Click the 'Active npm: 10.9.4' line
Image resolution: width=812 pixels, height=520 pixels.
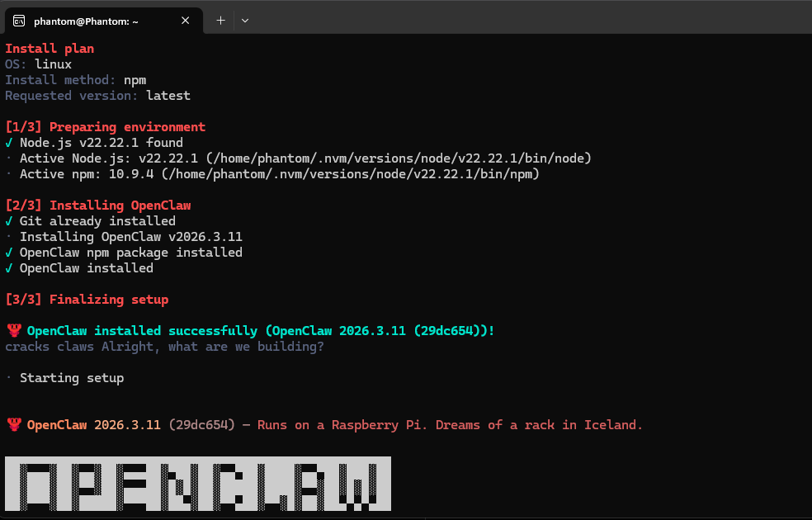pyautogui.click(x=272, y=174)
